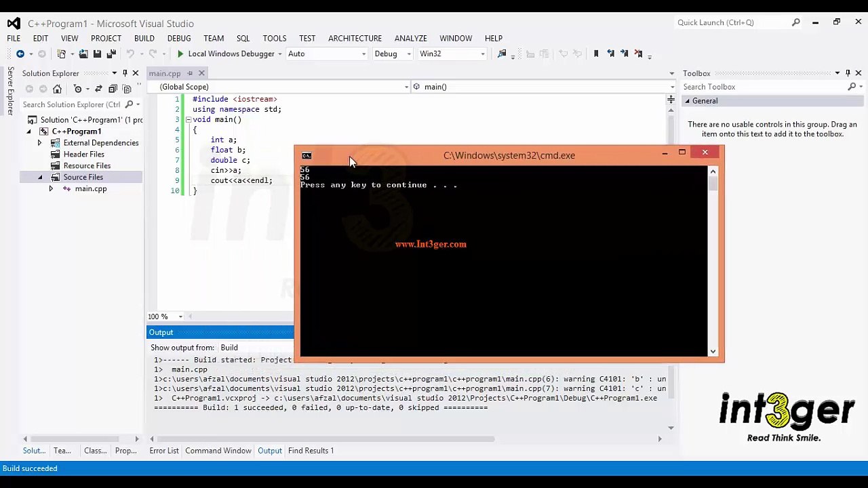Image resolution: width=868 pixels, height=488 pixels.
Task: Open the main() members dropdown
Action: 672,87
